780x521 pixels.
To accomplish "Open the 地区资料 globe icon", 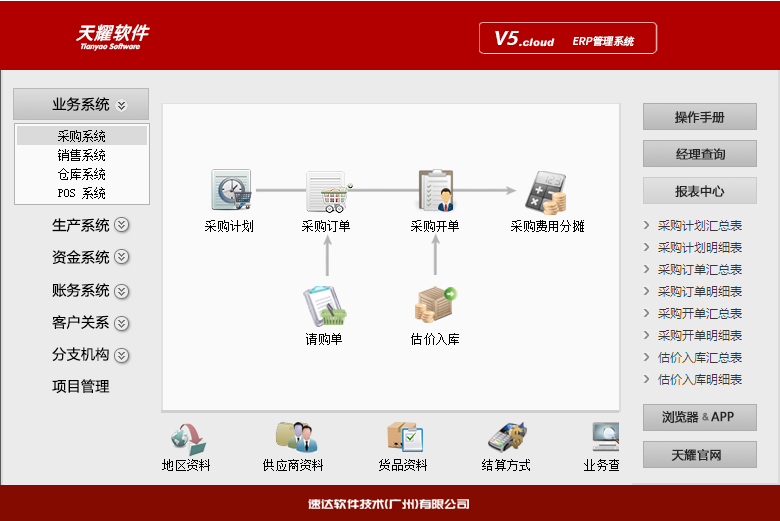I will 188,439.
